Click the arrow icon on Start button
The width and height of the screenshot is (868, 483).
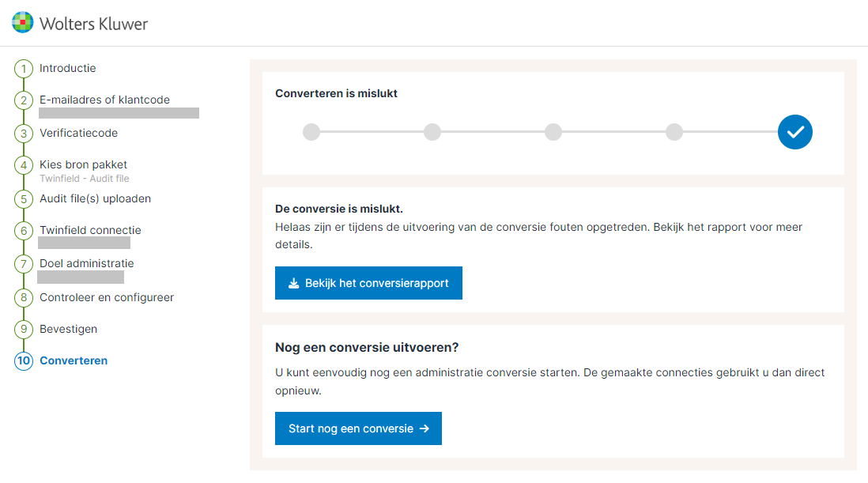coord(425,428)
